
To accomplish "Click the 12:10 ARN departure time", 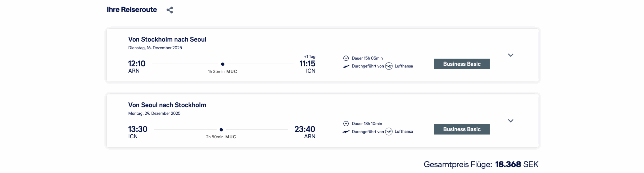I will pos(137,64).
